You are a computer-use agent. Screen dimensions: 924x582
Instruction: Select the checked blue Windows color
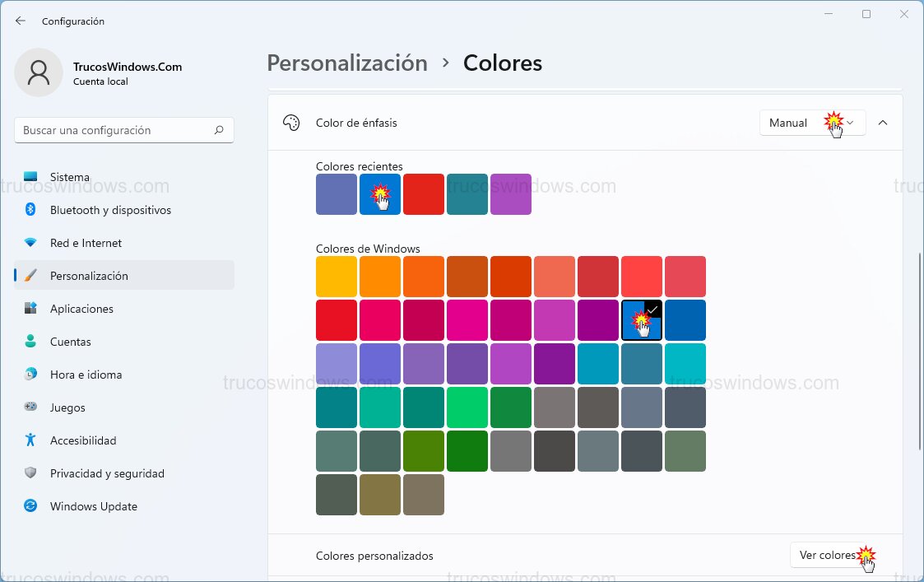(x=642, y=320)
